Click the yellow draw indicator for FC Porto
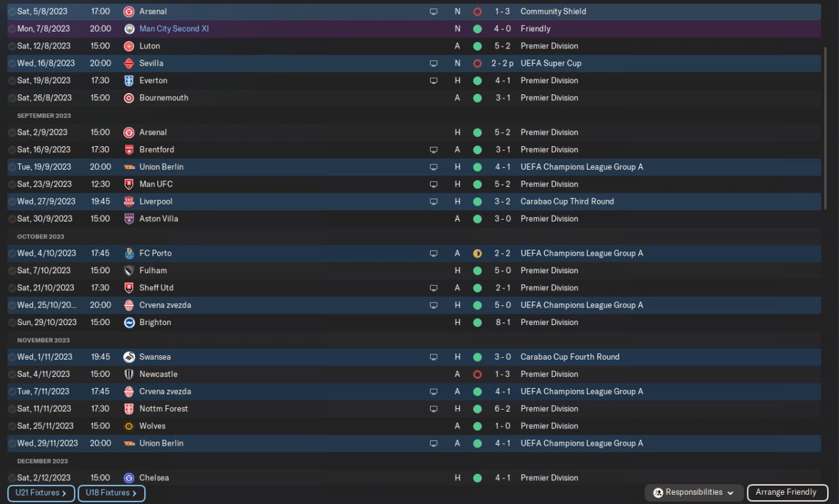This screenshot has height=504, width=839. tap(477, 253)
